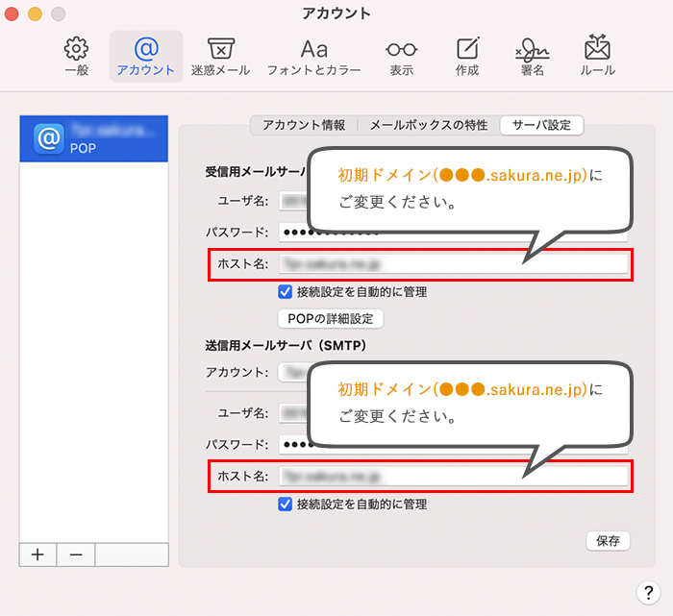The width and height of the screenshot is (673, 616).
Task: Open the 一般 general settings pane
Action: [76, 56]
